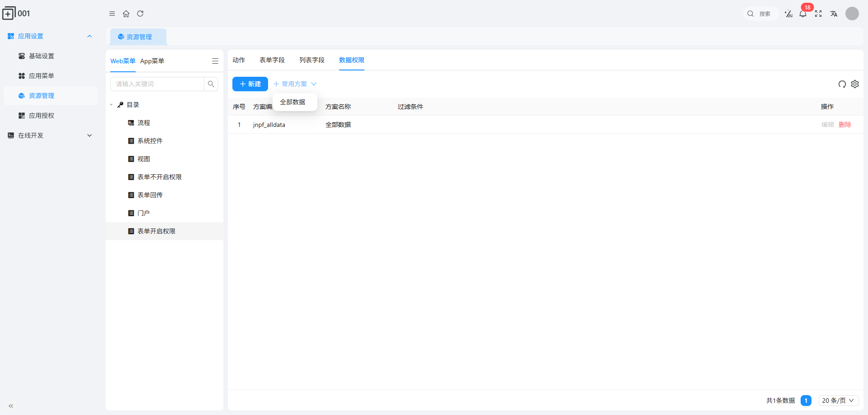This screenshot has width=868, height=415.
Task: Click the page refresh icon in top bar
Action: coord(140,14)
